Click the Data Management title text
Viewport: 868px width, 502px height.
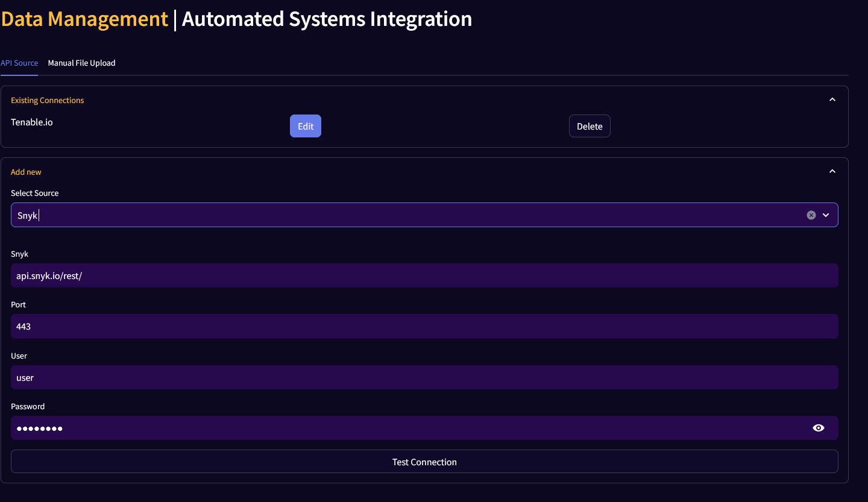pyautogui.click(x=84, y=19)
